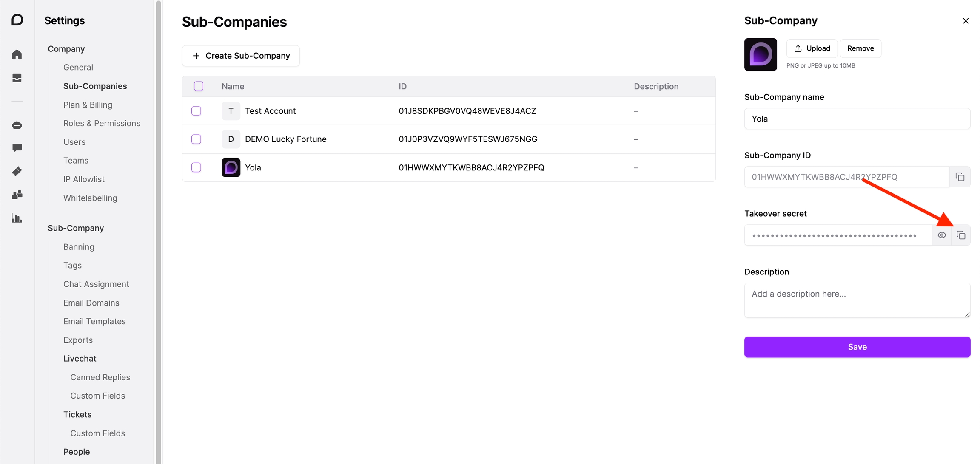Click the home icon in left rail

(17, 55)
